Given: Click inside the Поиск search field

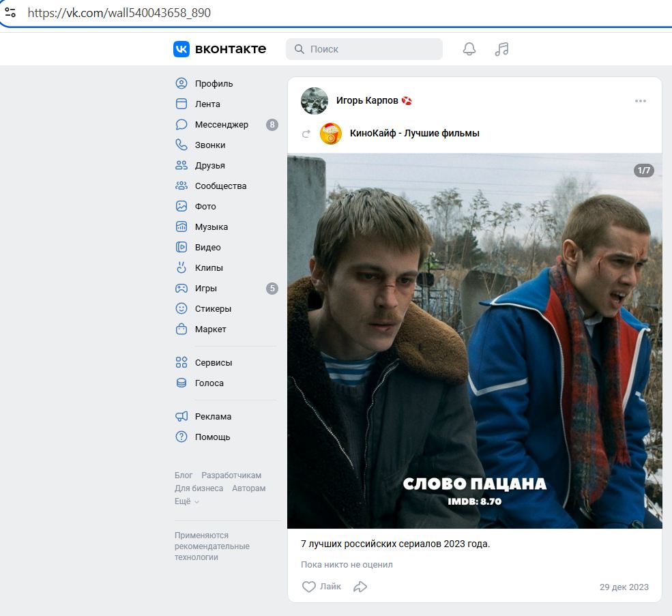Looking at the screenshot, I should coord(364,48).
